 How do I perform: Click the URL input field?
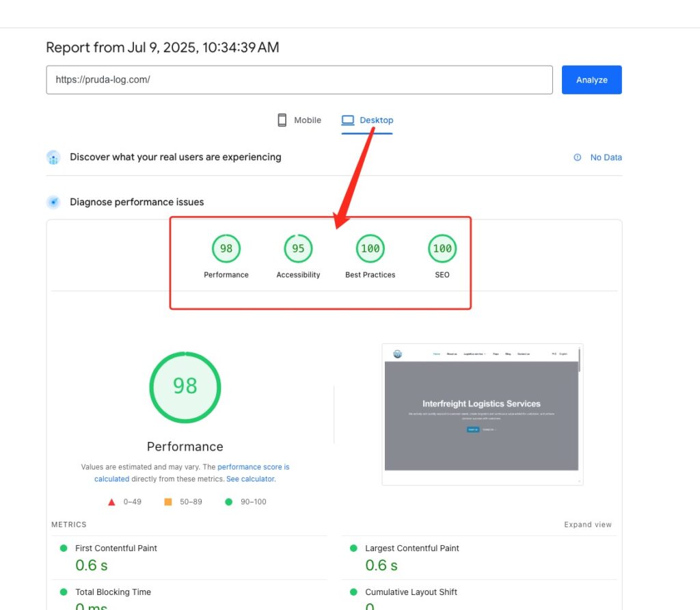[299, 79]
